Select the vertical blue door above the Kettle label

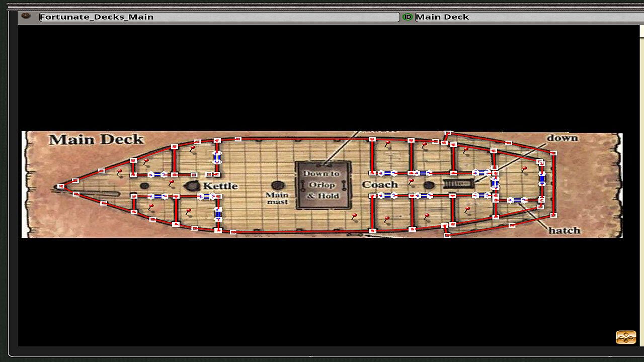pos(217,157)
